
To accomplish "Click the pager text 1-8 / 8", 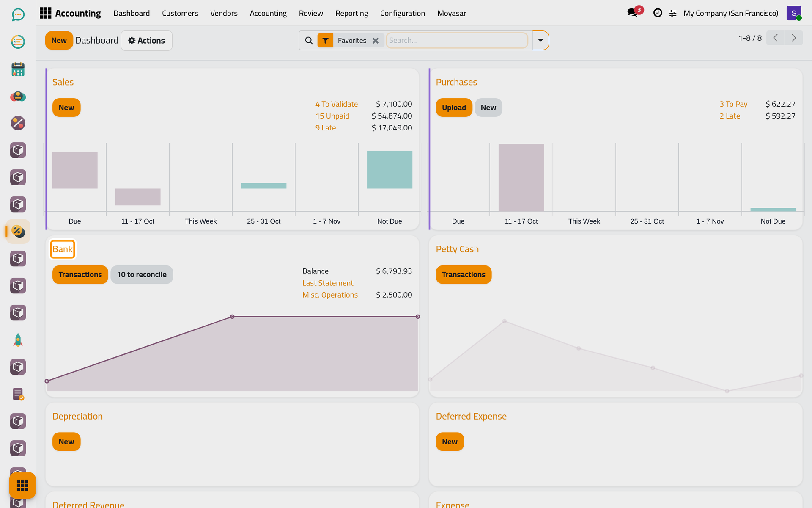I will pos(750,38).
